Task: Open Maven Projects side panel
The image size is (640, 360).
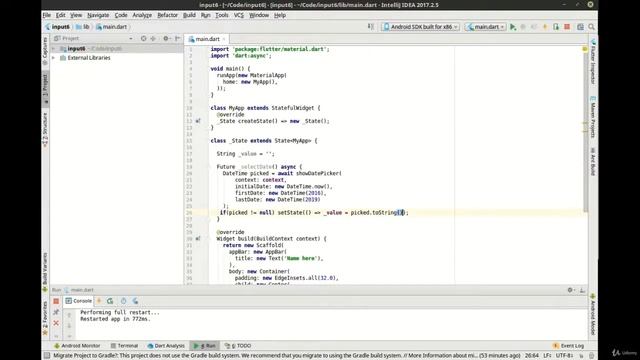Action: tap(593, 117)
